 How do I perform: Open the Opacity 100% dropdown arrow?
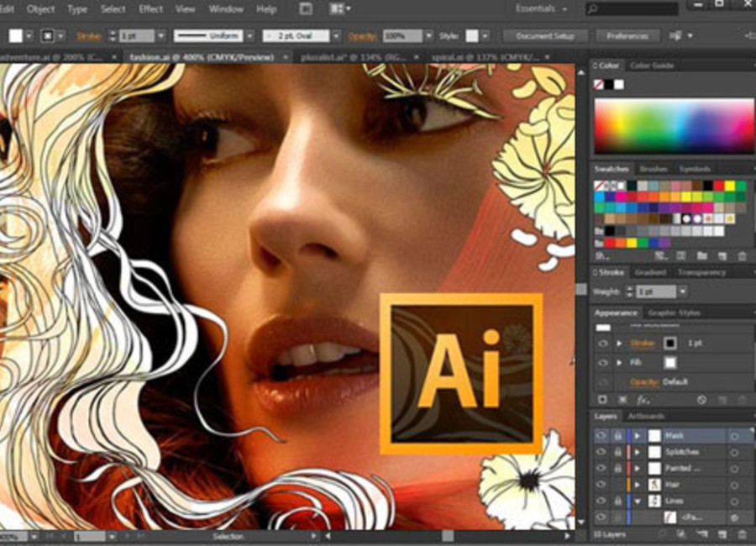pos(428,35)
